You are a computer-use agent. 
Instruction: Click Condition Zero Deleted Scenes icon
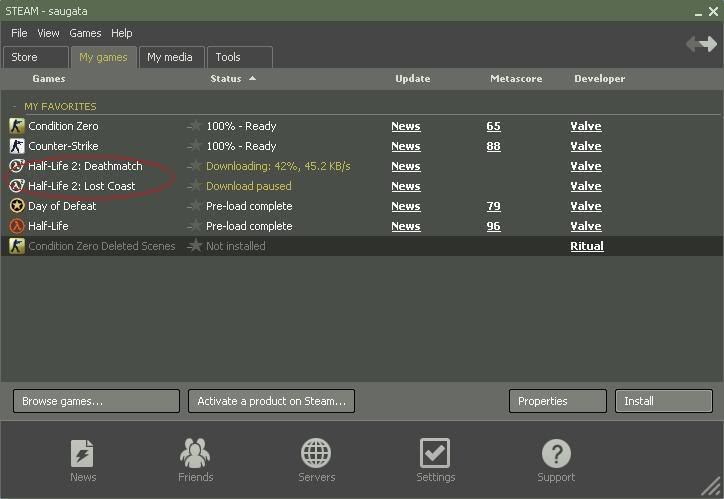pos(17,246)
